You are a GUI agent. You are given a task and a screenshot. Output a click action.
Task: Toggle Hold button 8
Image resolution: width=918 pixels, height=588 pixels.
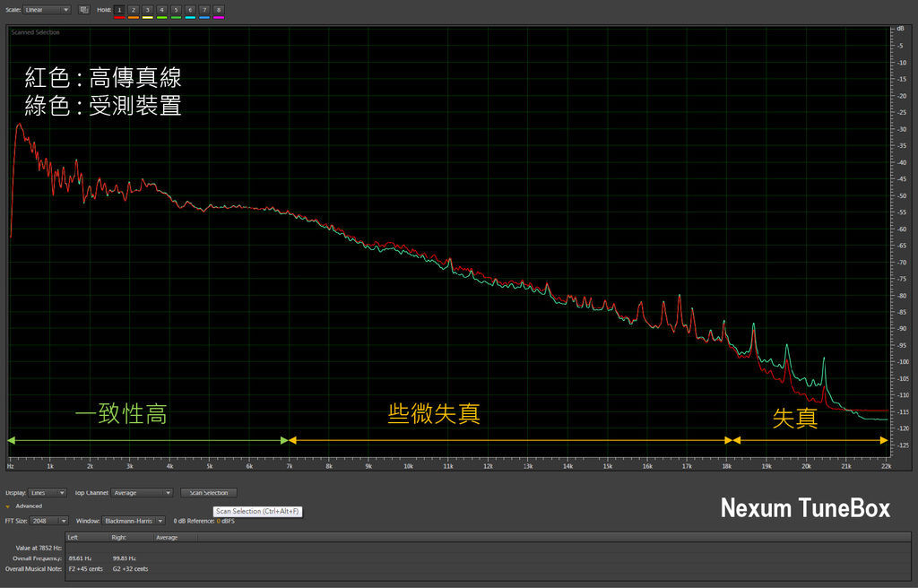(x=219, y=10)
